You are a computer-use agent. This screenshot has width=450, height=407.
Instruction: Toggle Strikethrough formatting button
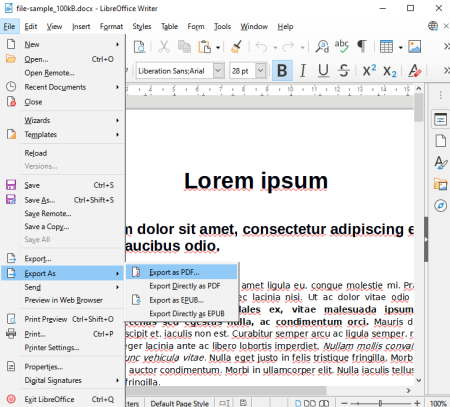pyautogui.click(x=344, y=71)
